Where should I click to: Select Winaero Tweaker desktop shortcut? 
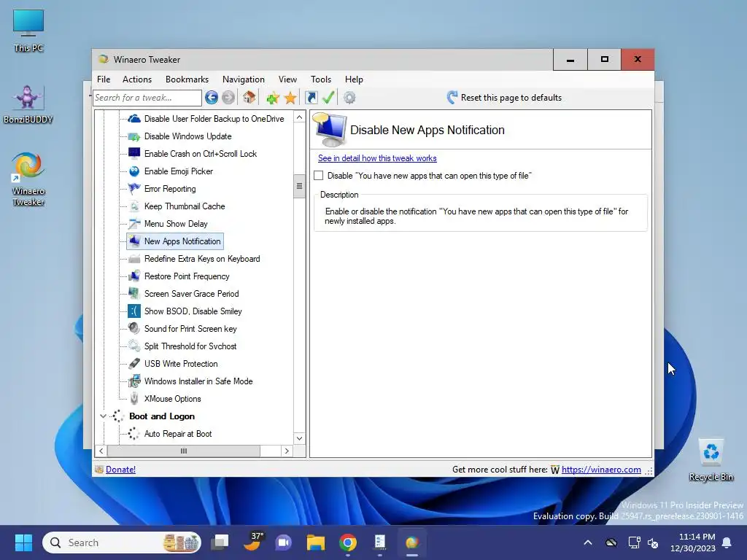[28, 179]
